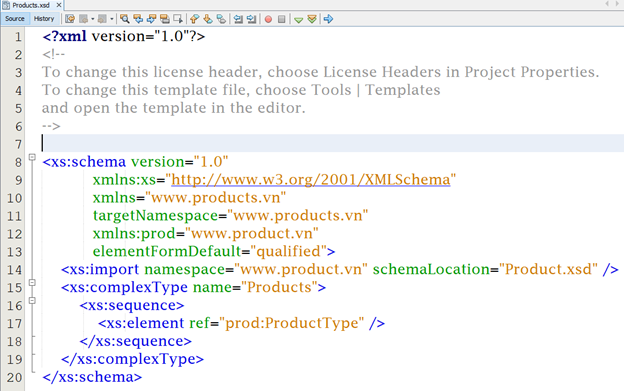Close the Products.xsd tab

[x=58, y=5]
